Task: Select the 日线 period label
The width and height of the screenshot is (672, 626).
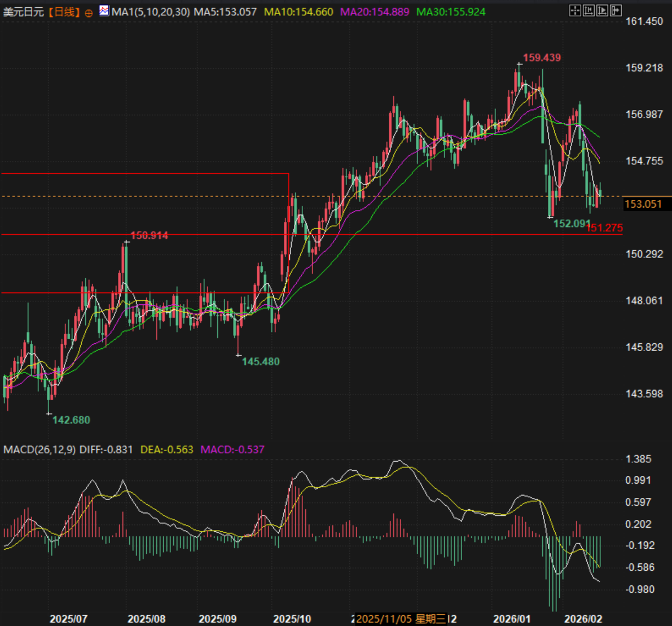Action: click(64, 12)
